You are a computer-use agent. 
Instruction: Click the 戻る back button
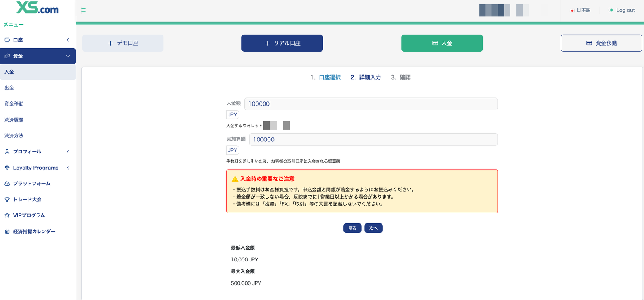pyautogui.click(x=352, y=228)
